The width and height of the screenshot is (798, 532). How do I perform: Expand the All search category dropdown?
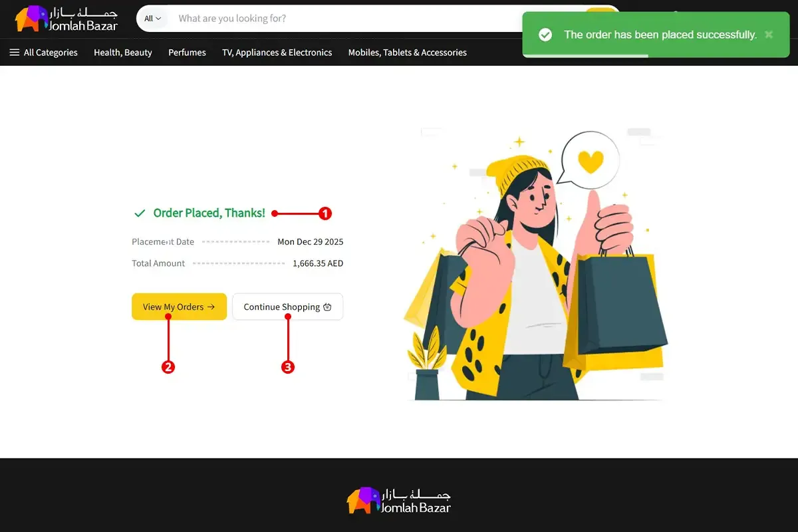[153, 19]
